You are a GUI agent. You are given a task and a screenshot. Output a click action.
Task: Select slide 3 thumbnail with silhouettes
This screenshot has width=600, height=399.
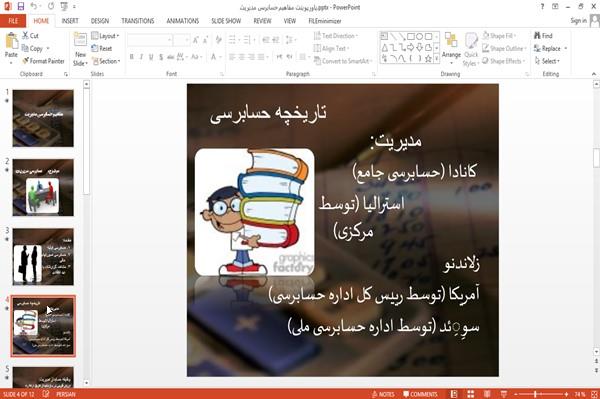pos(43,257)
